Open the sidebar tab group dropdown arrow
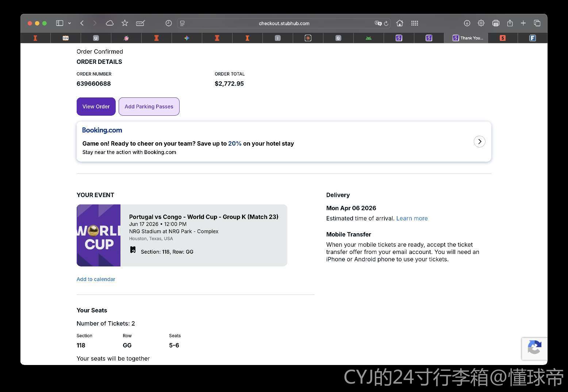Viewport: 568px width, 392px height. [69, 23]
